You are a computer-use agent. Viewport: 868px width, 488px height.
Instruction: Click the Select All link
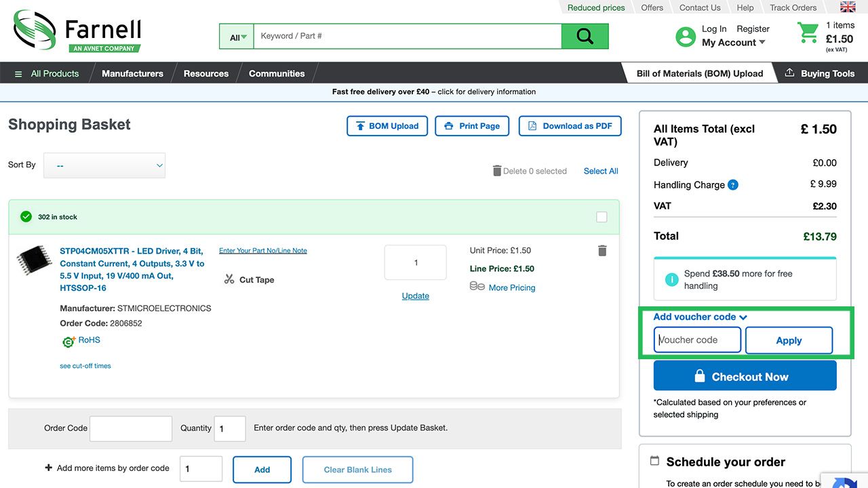click(x=601, y=171)
